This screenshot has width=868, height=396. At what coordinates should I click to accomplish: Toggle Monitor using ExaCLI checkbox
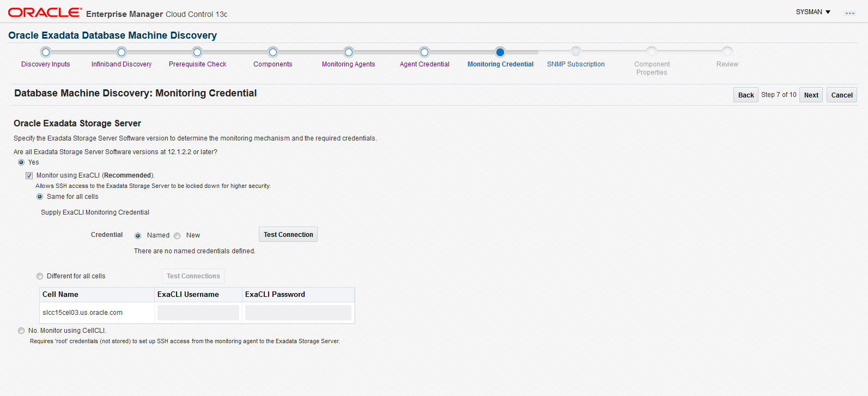tap(29, 175)
